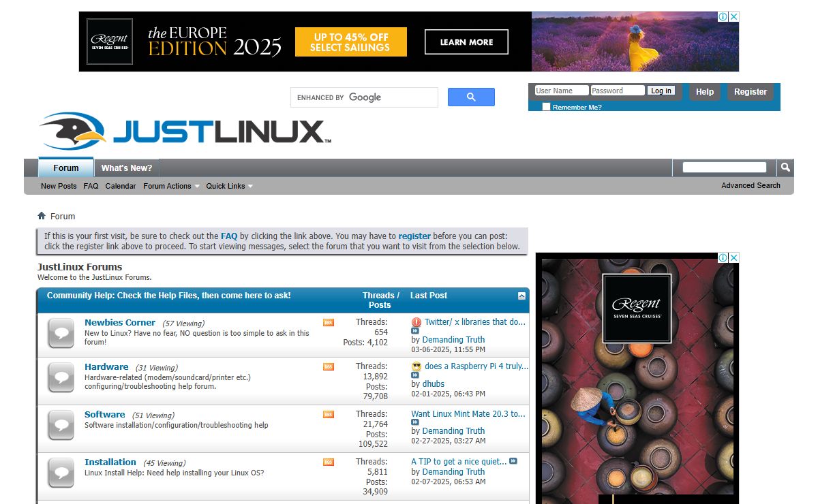This screenshot has height=504, width=818.
Task: Select the What's New? tab
Action: pos(127,168)
